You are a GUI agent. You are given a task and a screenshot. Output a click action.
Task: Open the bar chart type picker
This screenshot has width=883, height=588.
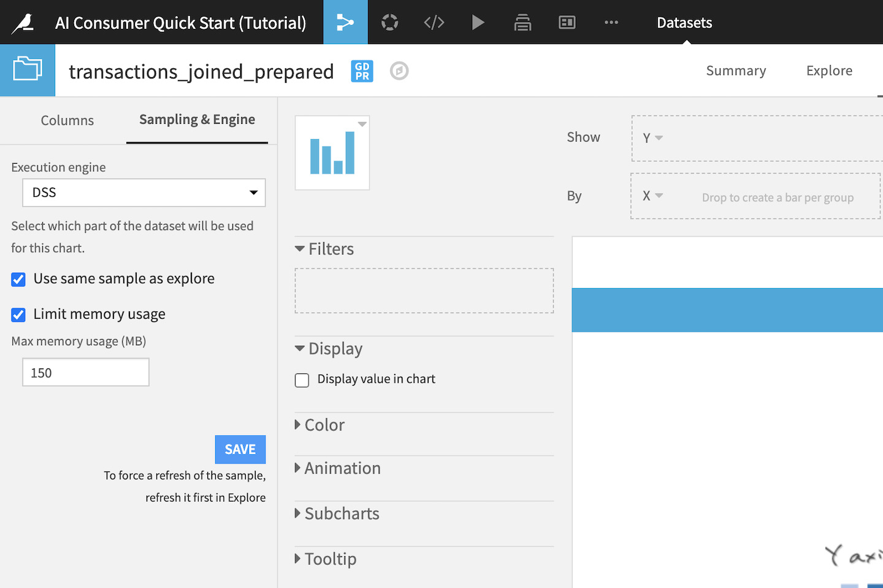(332, 153)
